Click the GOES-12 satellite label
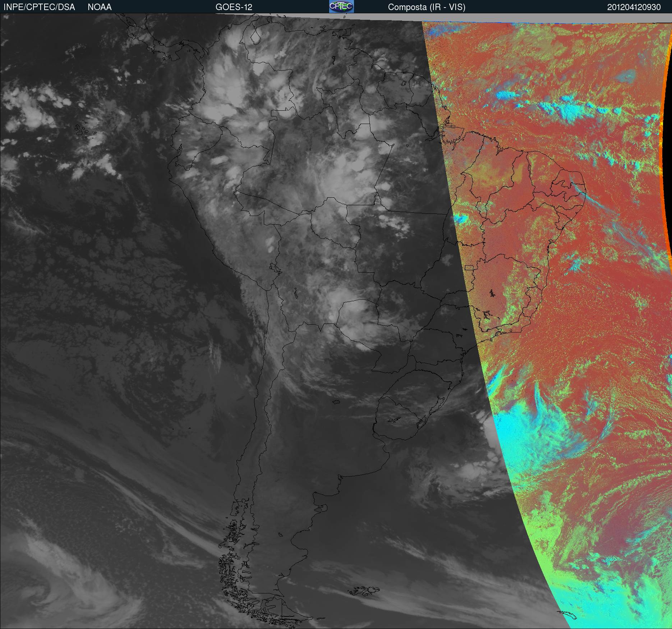 (x=234, y=7)
